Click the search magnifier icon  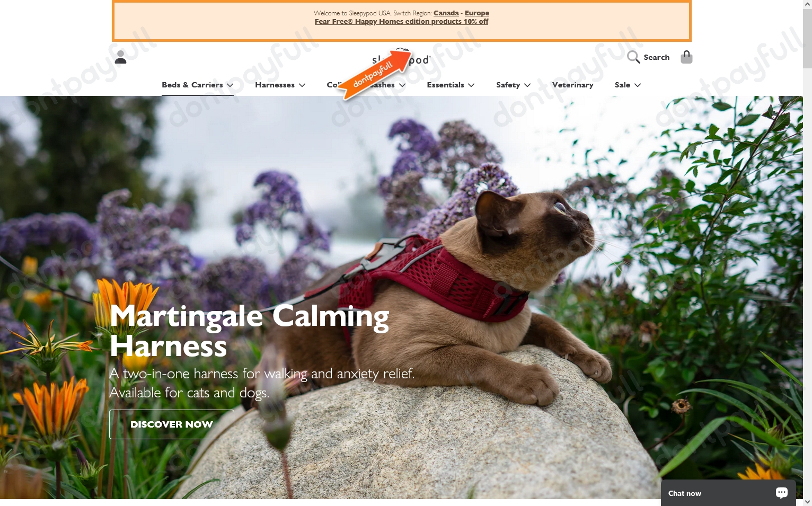(x=633, y=57)
